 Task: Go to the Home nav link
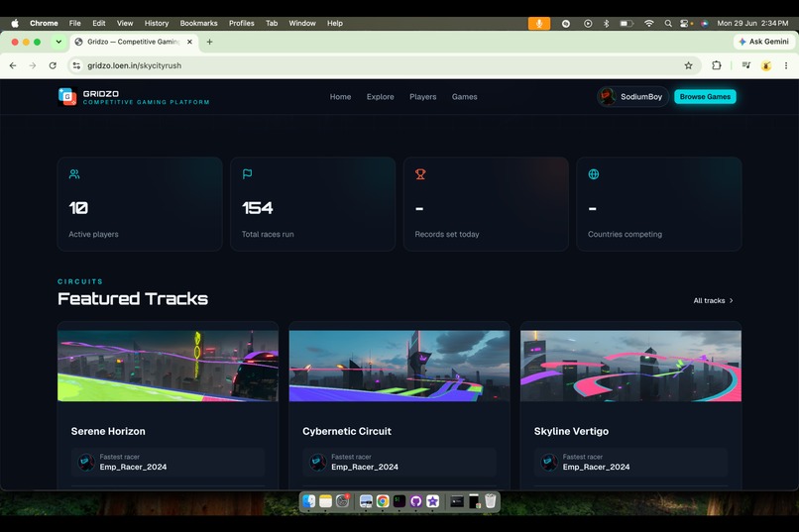[x=340, y=97]
